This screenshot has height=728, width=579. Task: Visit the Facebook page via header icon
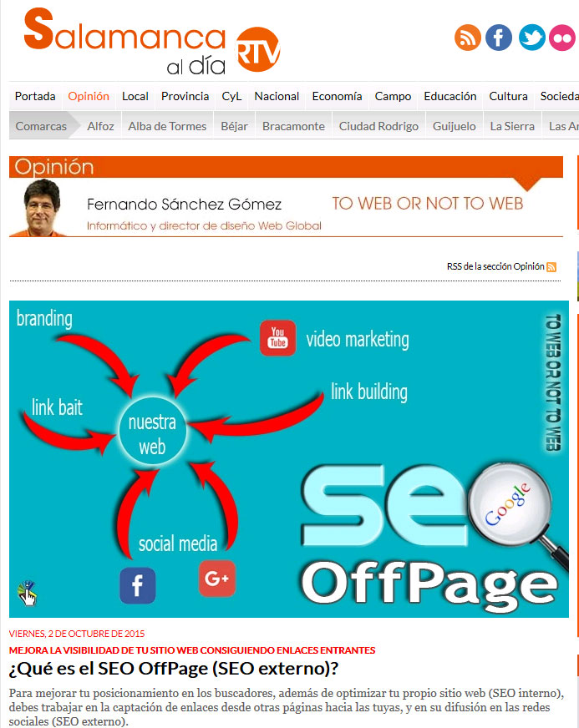pyautogui.click(x=499, y=37)
